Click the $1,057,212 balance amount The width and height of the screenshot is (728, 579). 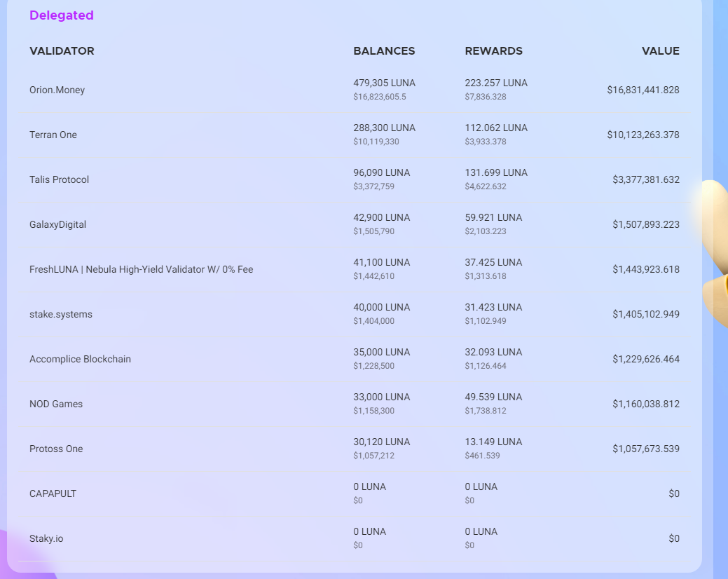(x=373, y=456)
